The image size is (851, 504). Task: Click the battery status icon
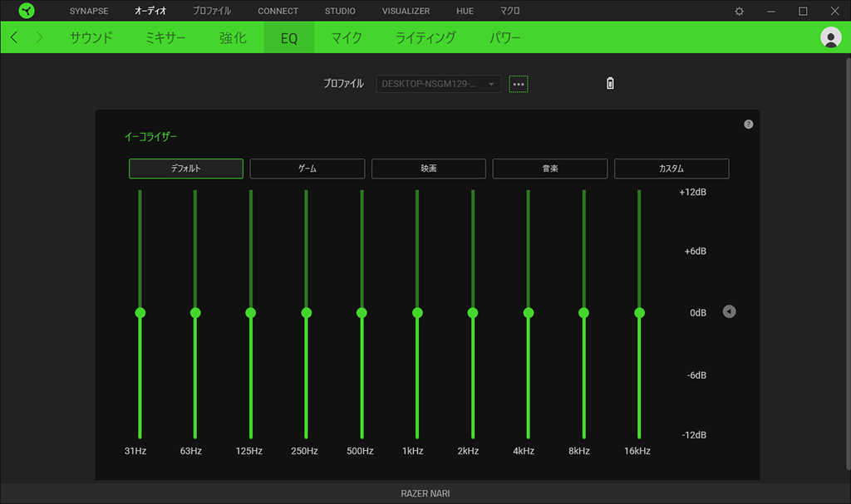(611, 84)
